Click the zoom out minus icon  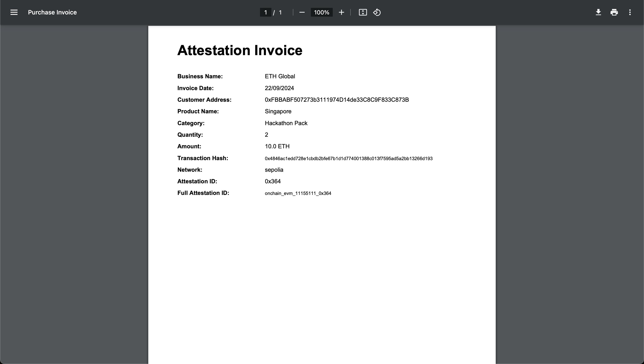coord(302,12)
